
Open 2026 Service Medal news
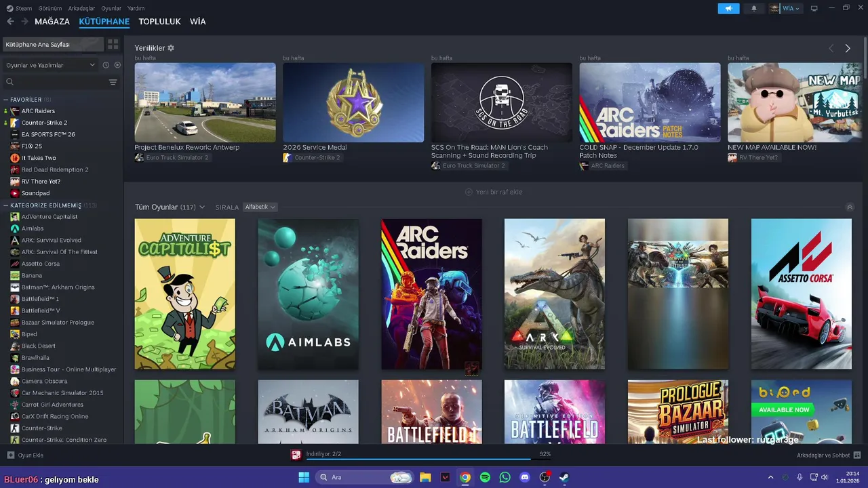pyautogui.click(x=353, y=102)
